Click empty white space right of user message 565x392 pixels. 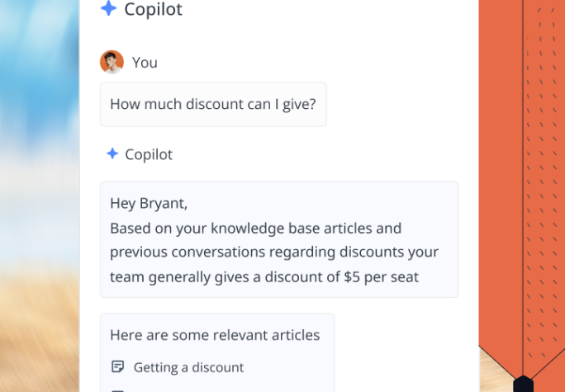tap(396, 105)
